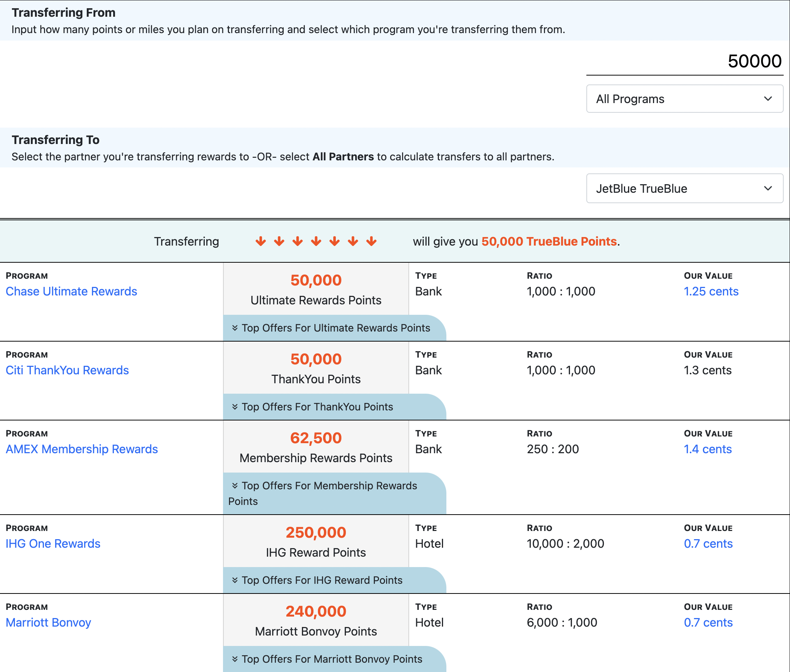Click the chevron arrow in JetBlue TrueBlue dropdown
Viewport: 790px width, 672px height.
click(768, 189)
